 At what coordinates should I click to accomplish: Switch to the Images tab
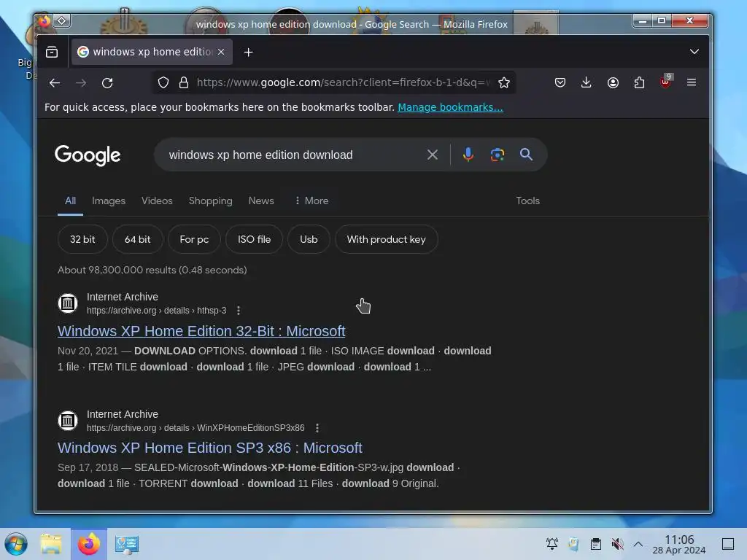point(109,201)
